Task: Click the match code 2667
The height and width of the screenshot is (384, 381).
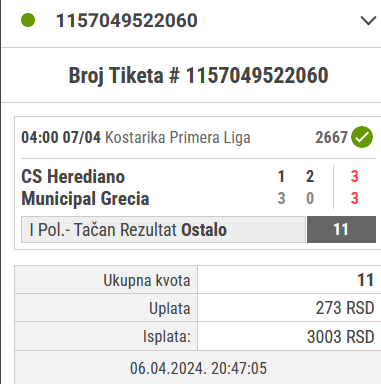Action: pyautogui.click(x=331, y=137)
